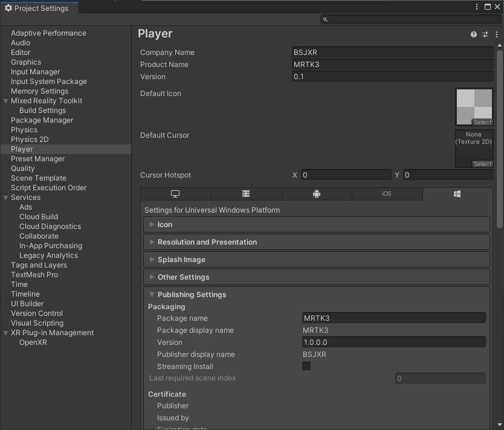The width and height of the screenshot is (504, 430).
Task: Open the Player panel three-dot menu
Action: [x=496, y=34]
